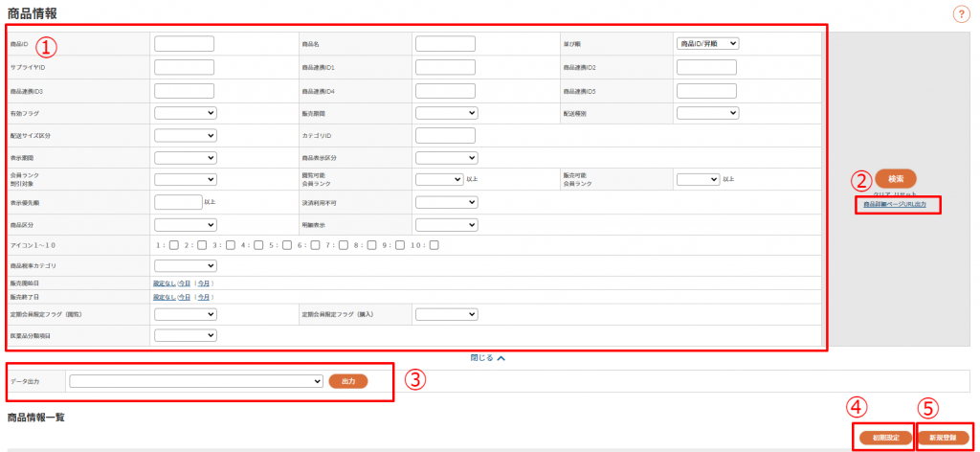Focus the 商品ID input field
980x452 pixels.
185,44
